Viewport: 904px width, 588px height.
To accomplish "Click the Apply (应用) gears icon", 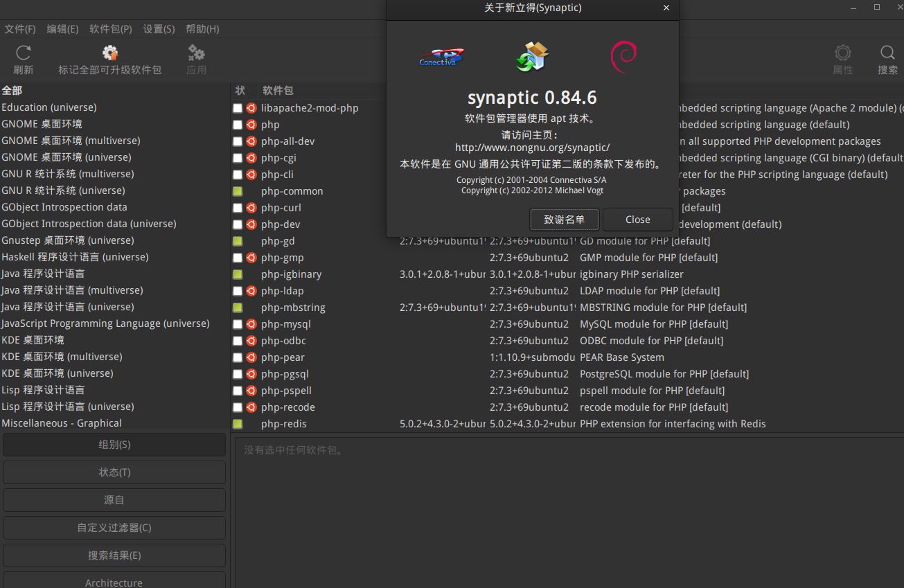I will [196, 53].
